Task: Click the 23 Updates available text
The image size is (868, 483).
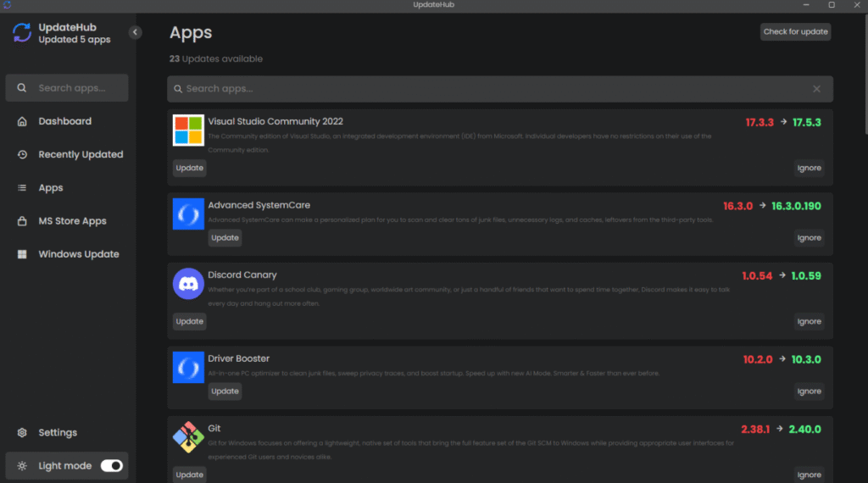Action: click(216, 58)
